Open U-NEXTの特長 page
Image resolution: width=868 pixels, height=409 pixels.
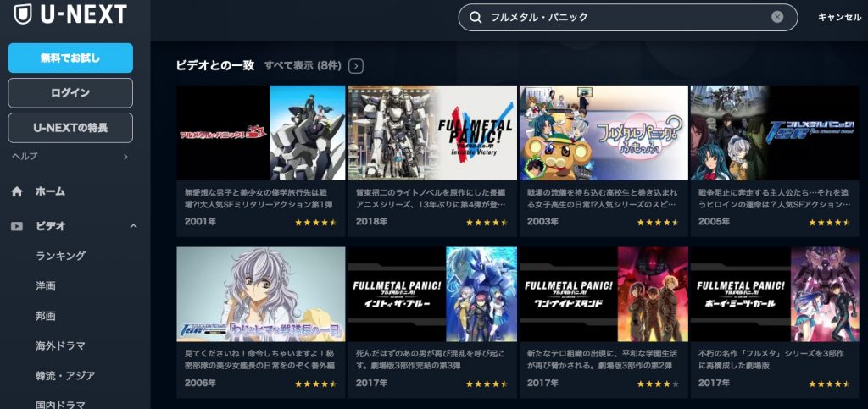click(70, 128)
